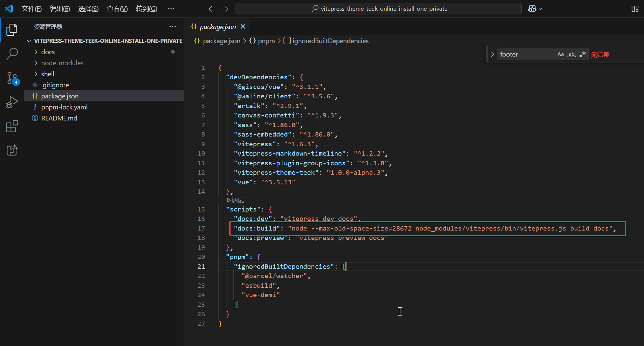Open the 查看(V) menu

pos(117,9)
